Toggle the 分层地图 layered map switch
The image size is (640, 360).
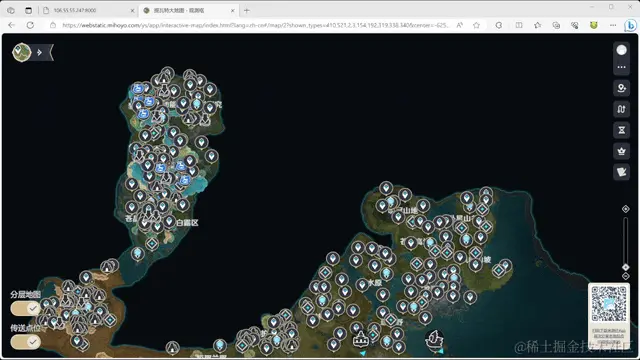[x=26, y=309]
